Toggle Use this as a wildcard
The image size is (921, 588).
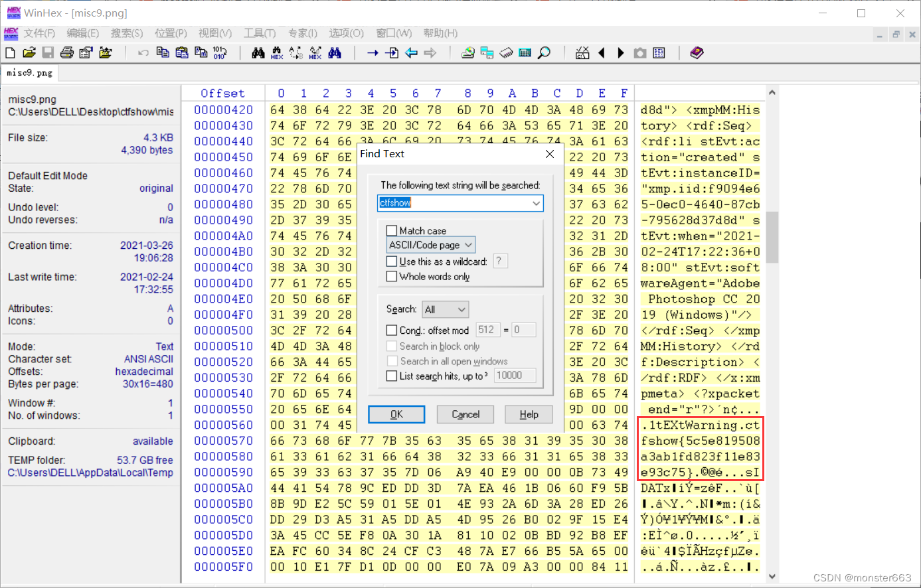pos(392,261)
